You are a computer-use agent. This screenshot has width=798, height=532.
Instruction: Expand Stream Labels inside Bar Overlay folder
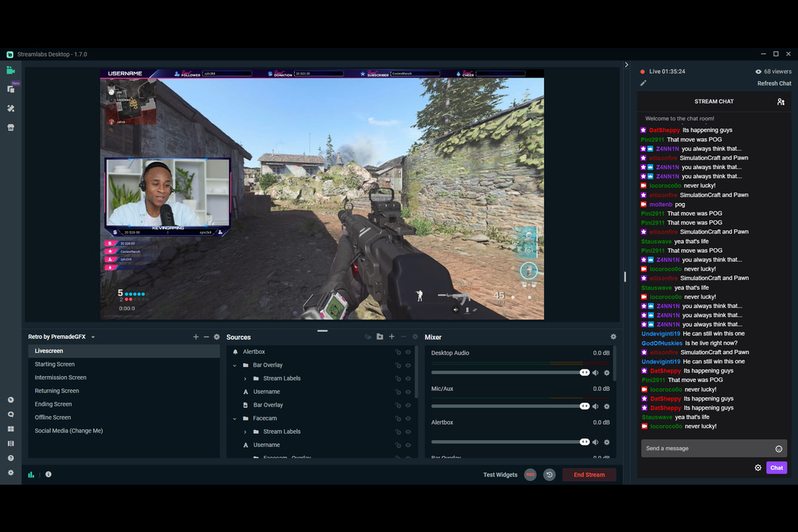coord(245,378)
